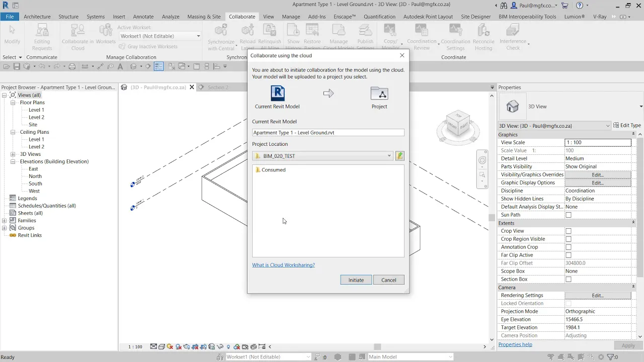Screen dimensions: 644x362
Task: Toggle the Locked Orientation checkbox
Action: coord(569,303)
